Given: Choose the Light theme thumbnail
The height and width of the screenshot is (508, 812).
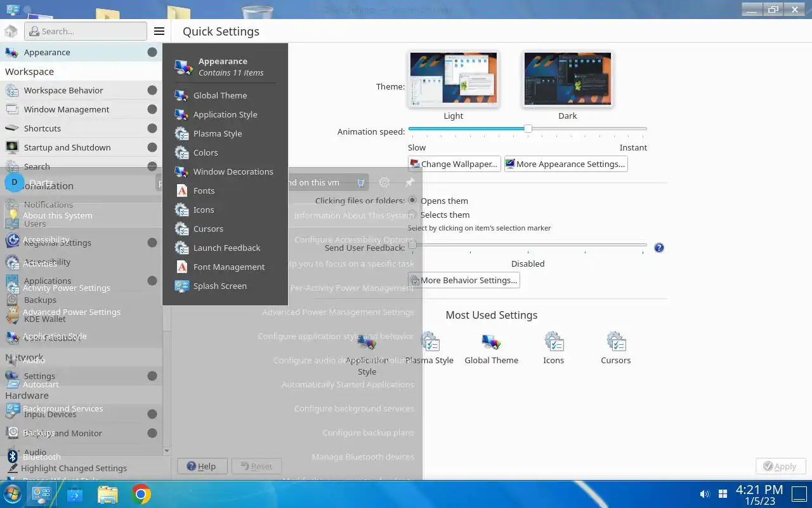Looking at the screenshot, I should (x=454, y=79).
